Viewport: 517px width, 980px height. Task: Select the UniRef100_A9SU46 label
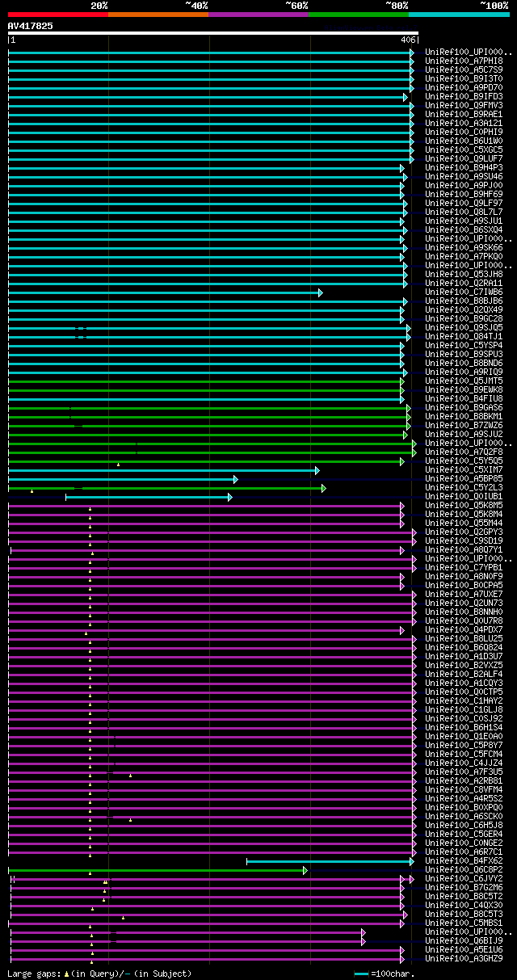coord(464,176)
